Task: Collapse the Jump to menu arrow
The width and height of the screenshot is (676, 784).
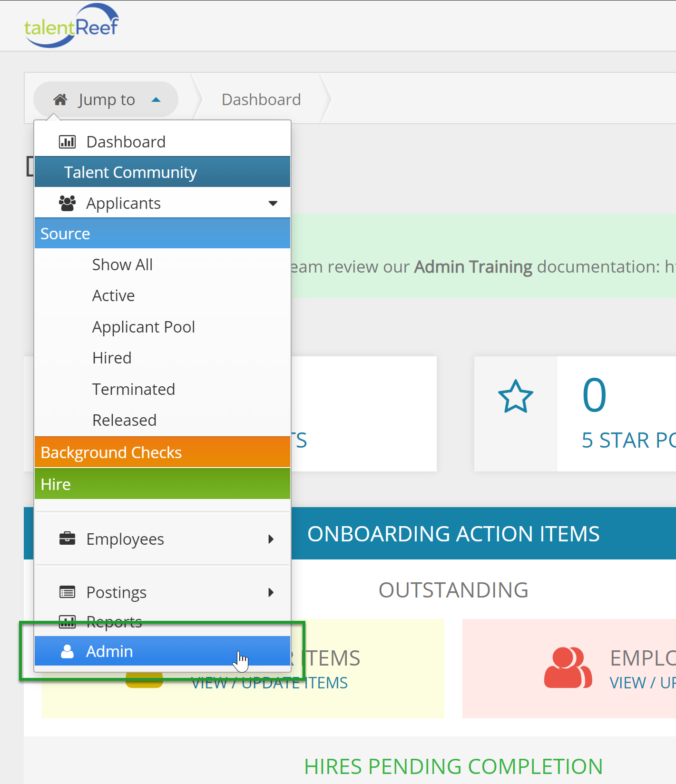Action: (156, 100)
